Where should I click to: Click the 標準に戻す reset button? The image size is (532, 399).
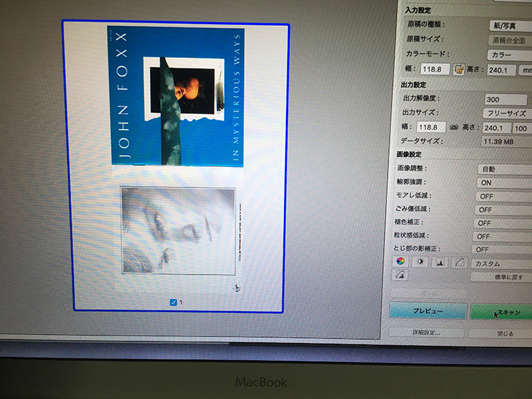point(501,277)
